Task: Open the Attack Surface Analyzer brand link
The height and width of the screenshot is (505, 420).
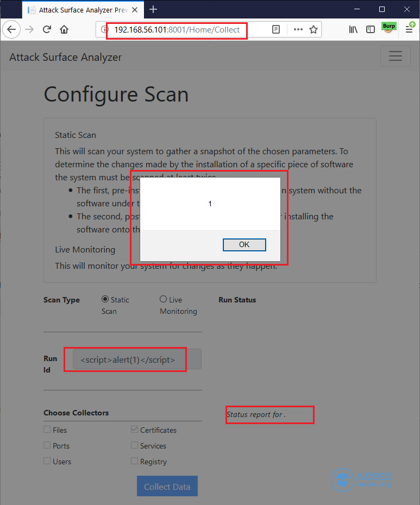Action: 65,58
